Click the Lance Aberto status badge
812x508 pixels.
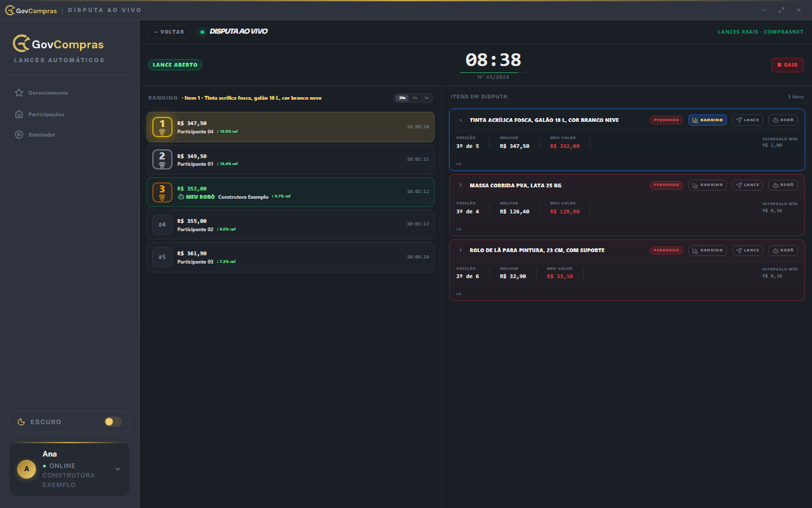[x=175, y=65]
